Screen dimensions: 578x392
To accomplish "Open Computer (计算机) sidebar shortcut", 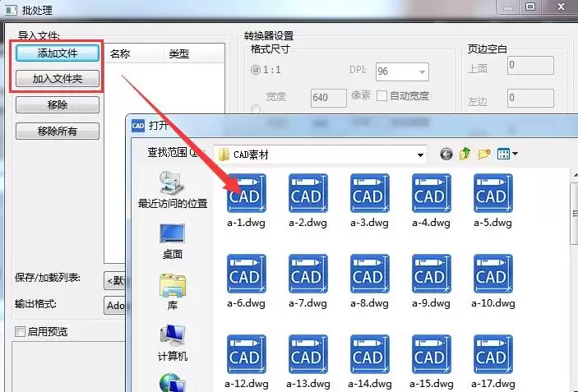I will [173, 343].
